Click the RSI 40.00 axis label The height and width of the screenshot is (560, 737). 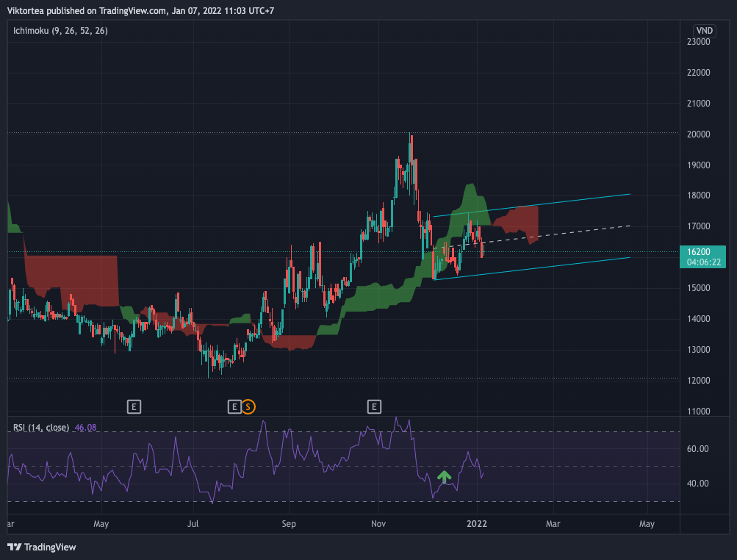click(x=697, y=484)
